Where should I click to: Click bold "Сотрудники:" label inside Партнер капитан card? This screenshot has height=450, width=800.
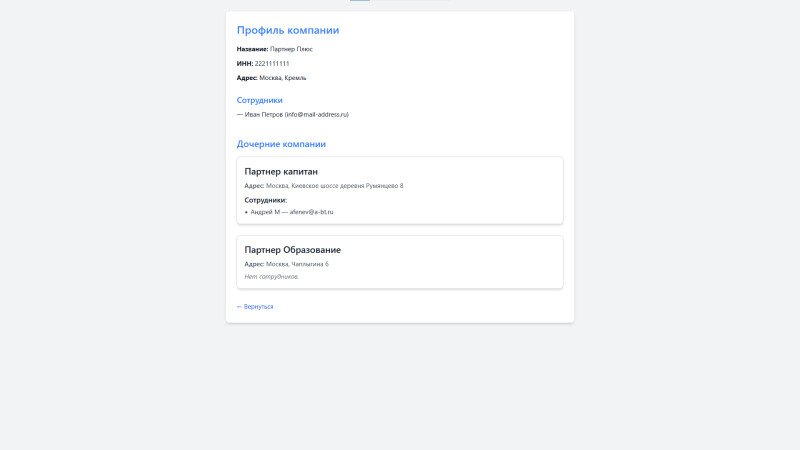pyautogui.click(x=265, y=200)
